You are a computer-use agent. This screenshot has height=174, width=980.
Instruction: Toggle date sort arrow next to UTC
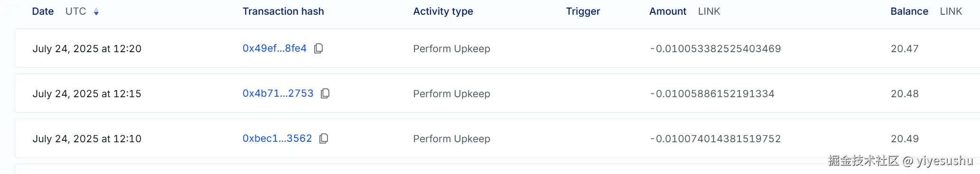click(96, 12)
